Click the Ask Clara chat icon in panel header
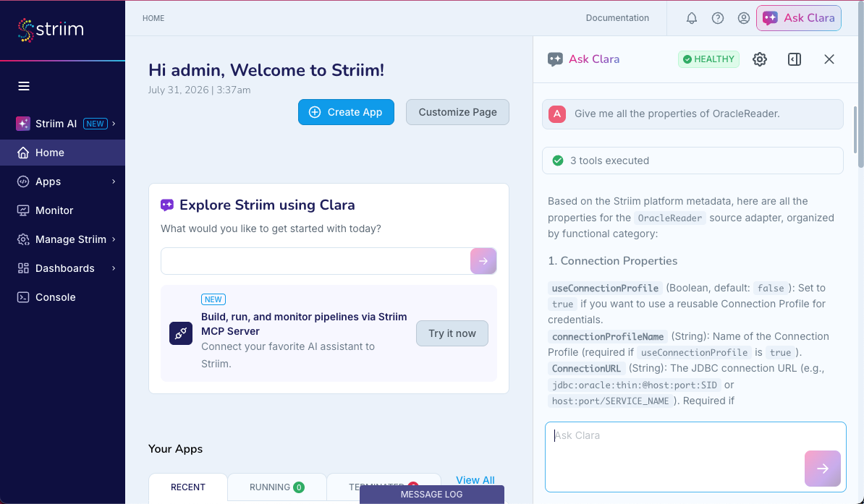Image resolution: width=864 pixels, height=504 pixels. 555,59
